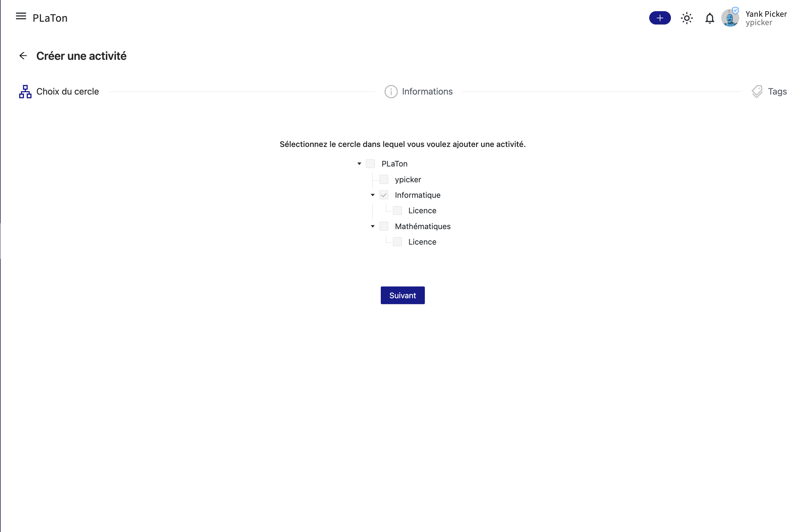Viewport: 805px width, 532px height.
Task: Expand the PLaTon tree node
Action: 359,164
